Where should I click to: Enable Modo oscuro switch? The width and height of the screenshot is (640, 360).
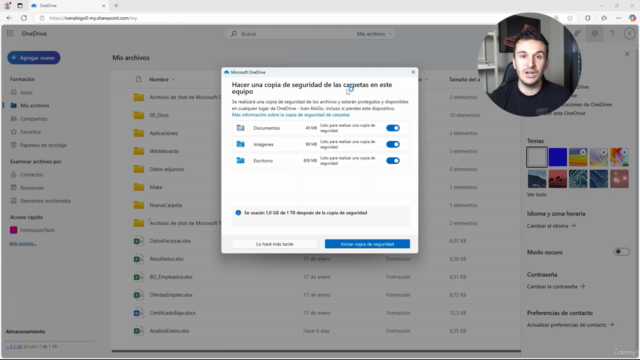621,252
